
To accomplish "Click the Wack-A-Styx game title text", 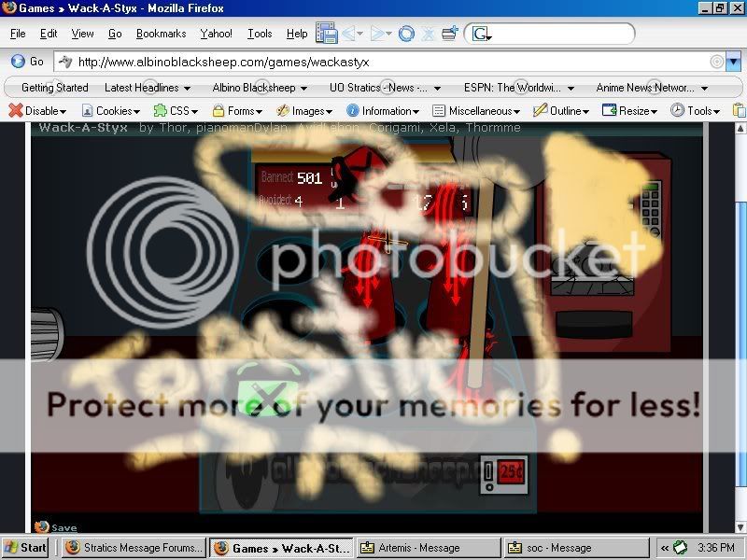I will [83, 128].
